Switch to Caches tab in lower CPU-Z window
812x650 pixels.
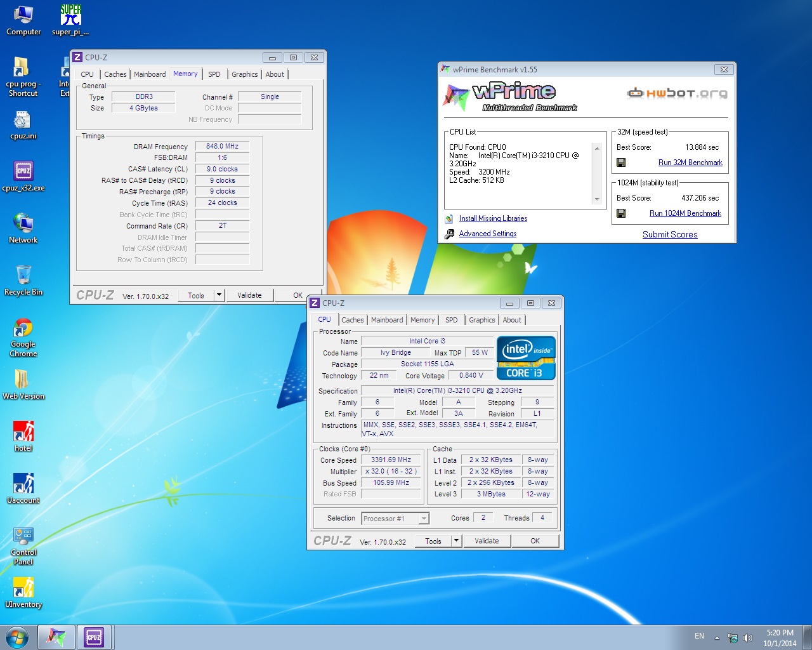[353, 320]
